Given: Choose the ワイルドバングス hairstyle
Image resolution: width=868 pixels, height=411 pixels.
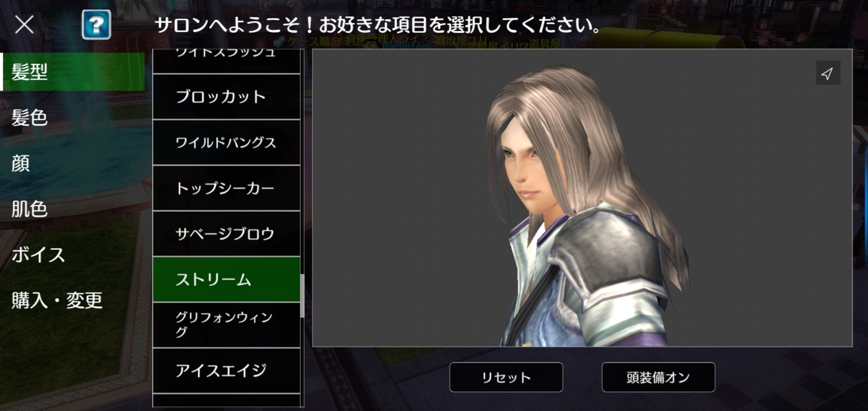Looking at the screenshot, I should [x=226, y=143].
